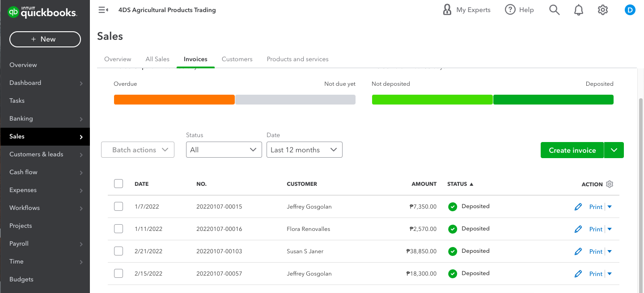Open the settings gear in header
The image size is (644, 293).
click(603, 10)
